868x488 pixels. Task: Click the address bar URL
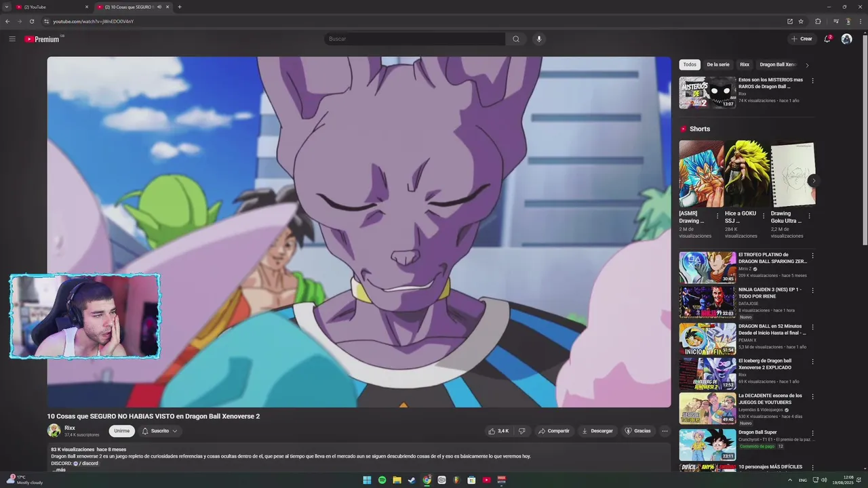click(94, 21)
